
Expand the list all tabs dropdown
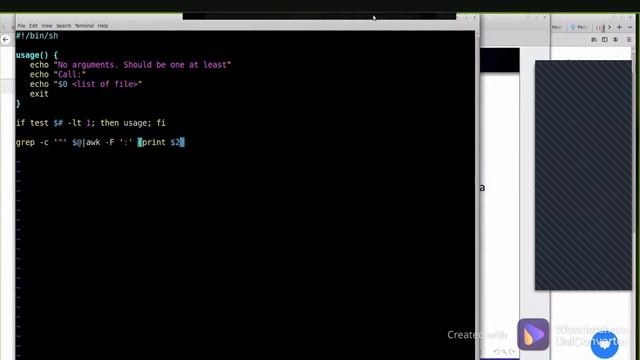tap(630, 27)
